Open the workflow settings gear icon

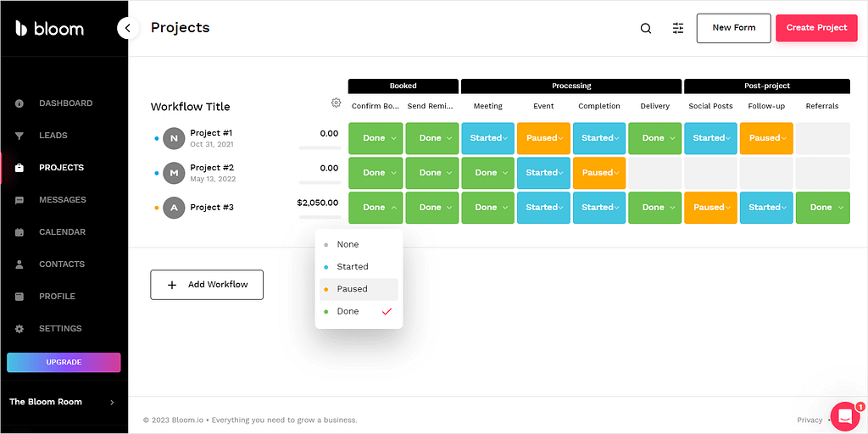336,103
